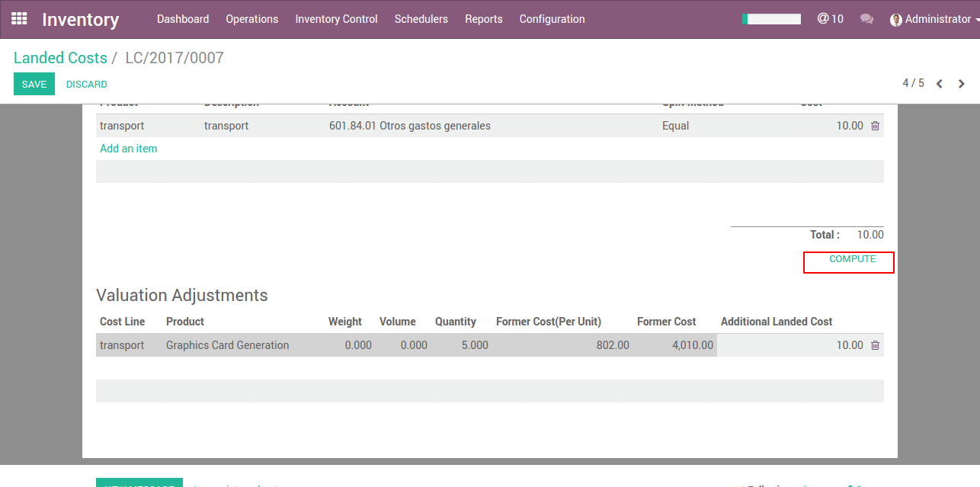This screenshot has width=980, height=487.
Task: Open the conversations chat icon
Action: (866, 19)
